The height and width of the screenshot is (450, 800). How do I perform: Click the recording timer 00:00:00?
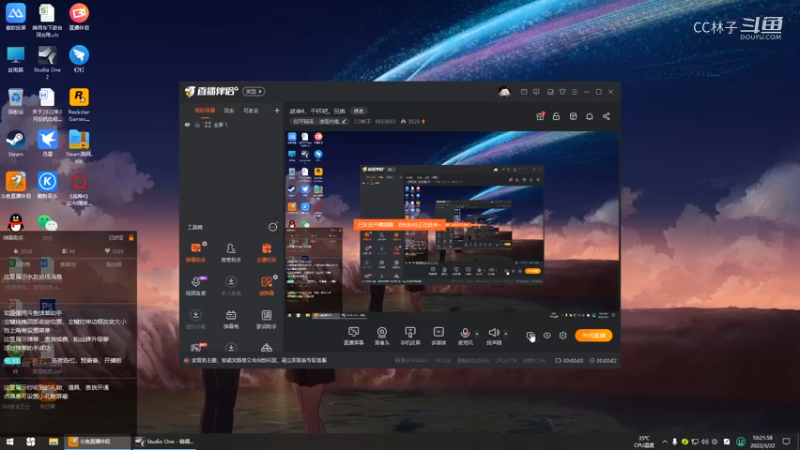tap(569, 361)
